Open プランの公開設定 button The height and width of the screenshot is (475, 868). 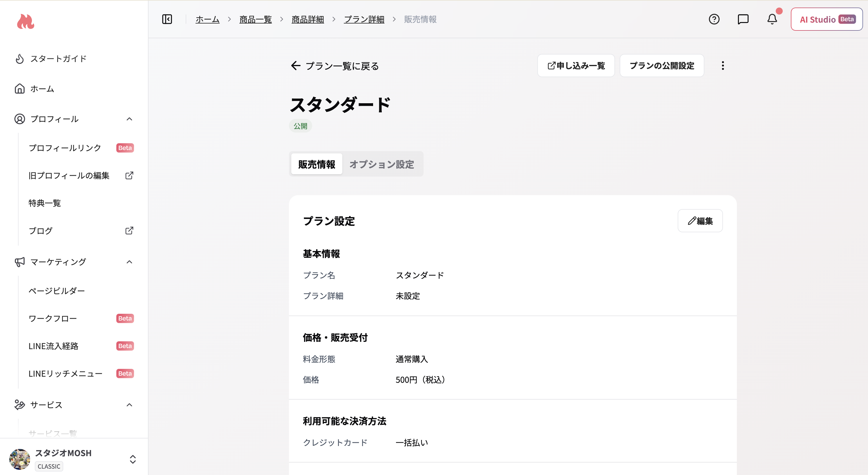(x=662, y=66)
